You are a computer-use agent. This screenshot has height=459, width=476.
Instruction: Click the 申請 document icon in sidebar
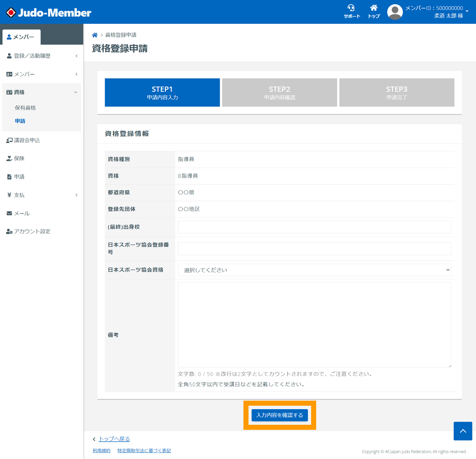coord(9,177)
